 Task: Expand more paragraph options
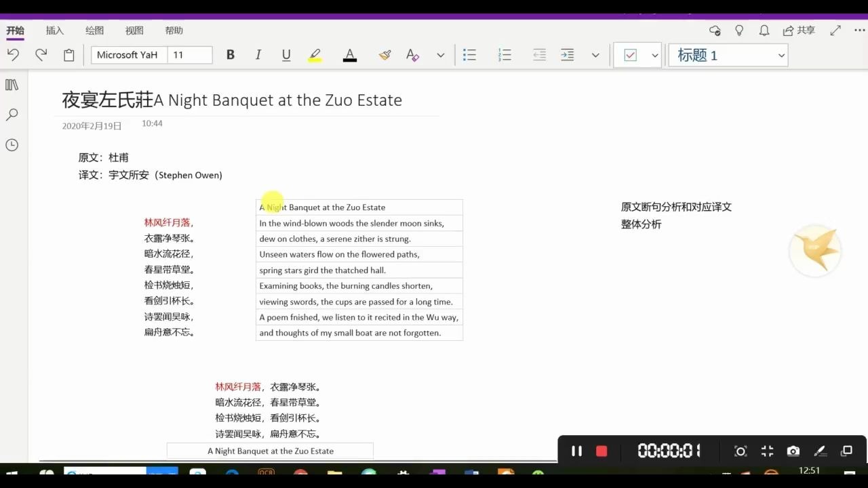point(595,55)
